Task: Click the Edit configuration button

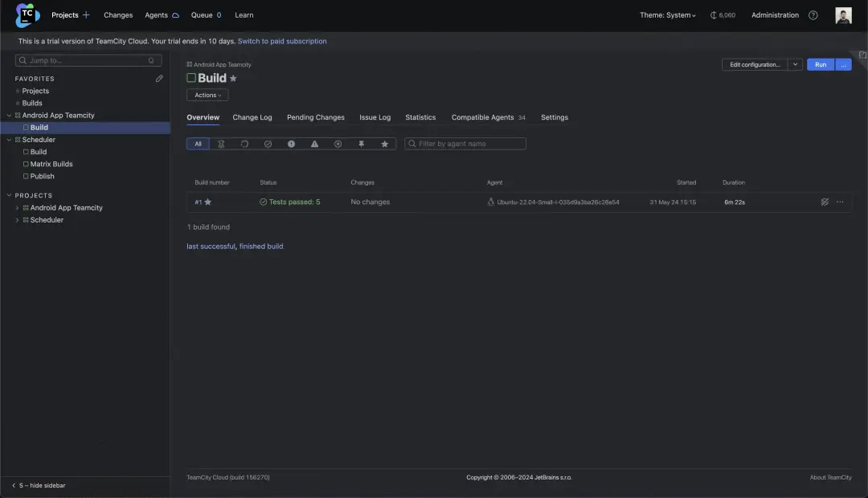Action: [x=755, y=65]
